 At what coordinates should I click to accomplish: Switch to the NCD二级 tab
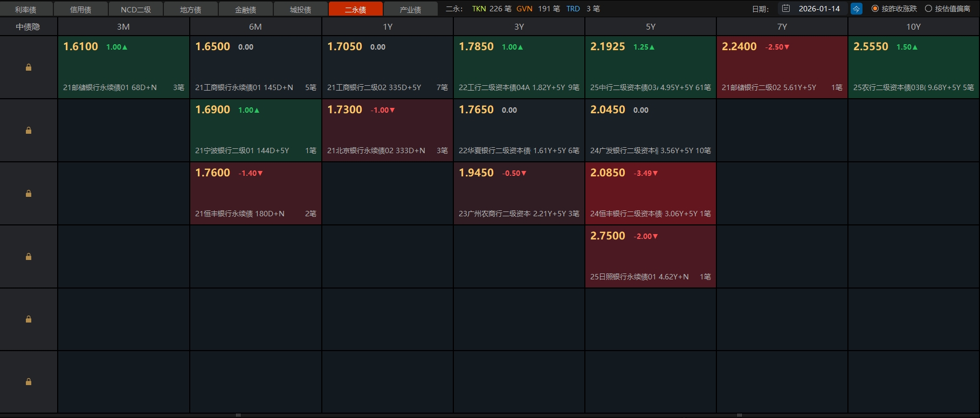[x=136, y=10]
